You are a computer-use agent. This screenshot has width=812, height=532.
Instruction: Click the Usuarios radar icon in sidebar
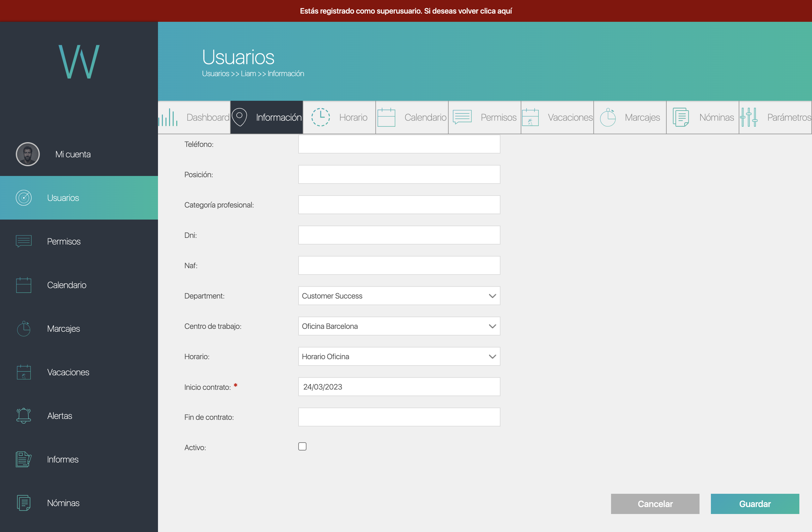pos(24,198)
